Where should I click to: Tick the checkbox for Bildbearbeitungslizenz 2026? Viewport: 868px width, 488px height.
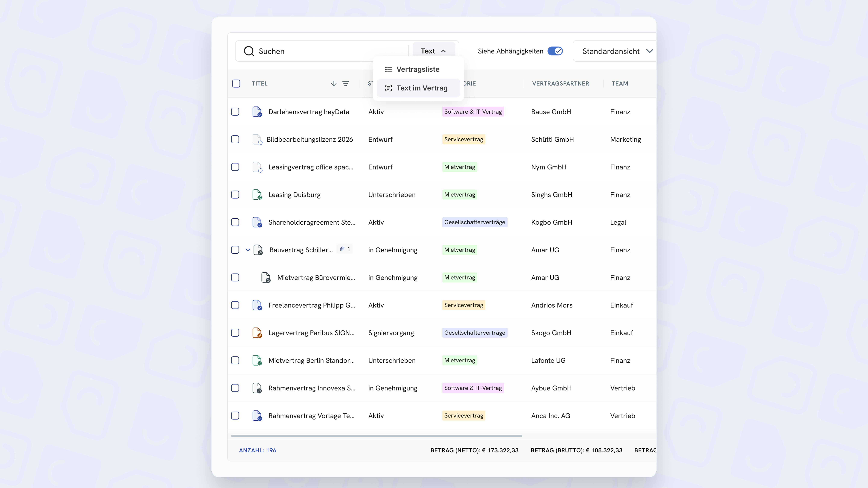[x=235, y=139]
